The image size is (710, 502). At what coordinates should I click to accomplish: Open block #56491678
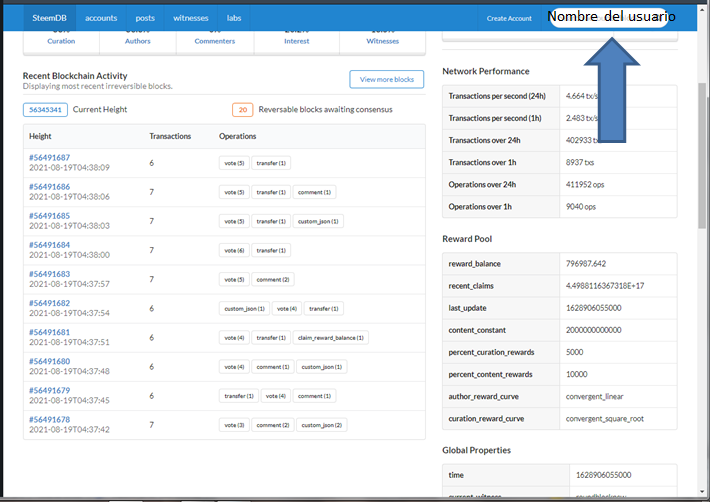(x=49, y=419)
